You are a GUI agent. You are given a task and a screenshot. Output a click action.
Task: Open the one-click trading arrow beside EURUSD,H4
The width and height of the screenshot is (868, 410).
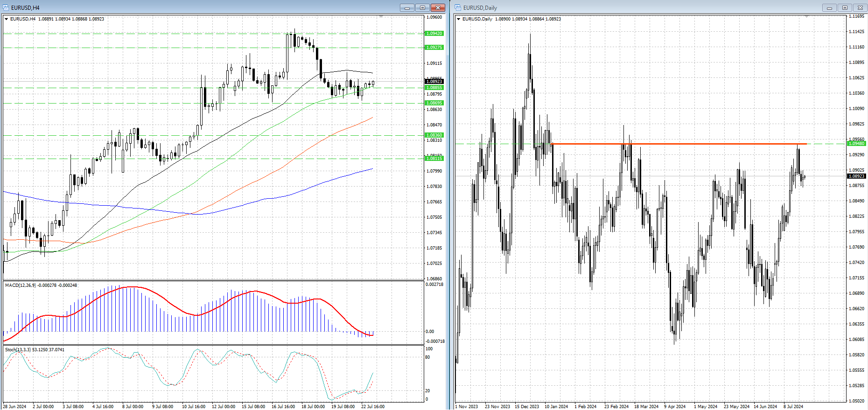[6, 19]
